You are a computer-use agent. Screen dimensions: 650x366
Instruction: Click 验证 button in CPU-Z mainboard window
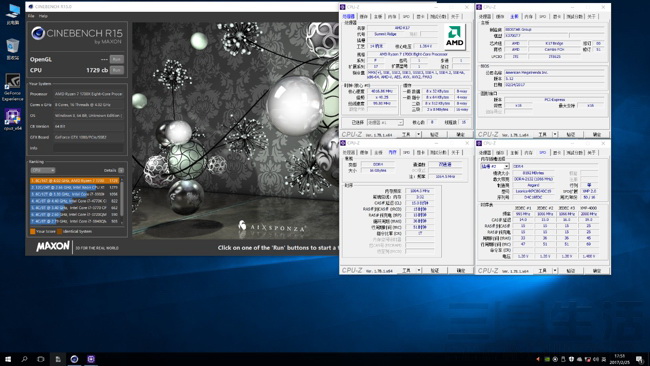click(570, 134)
